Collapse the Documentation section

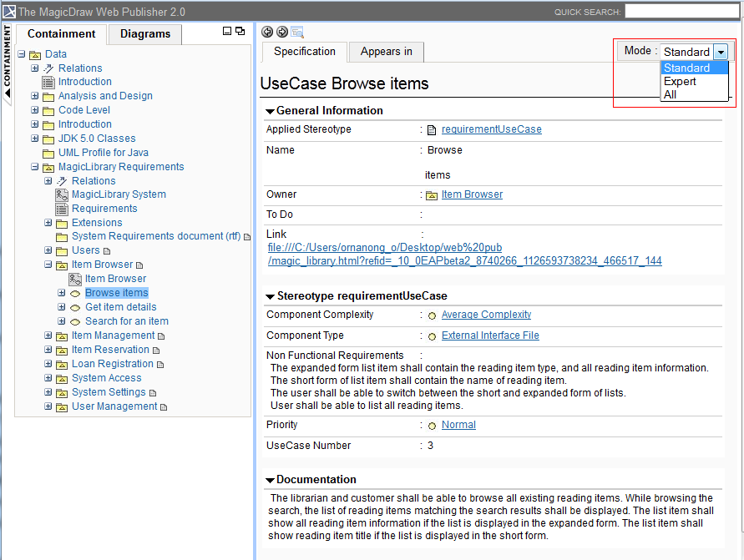(x=270, y=480)
